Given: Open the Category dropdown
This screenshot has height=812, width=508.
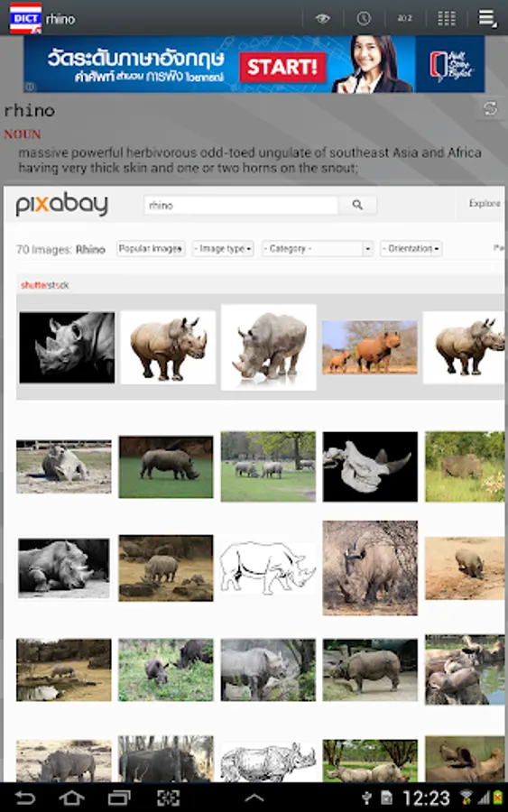Looking at the screenshot, I should point(318,249).
